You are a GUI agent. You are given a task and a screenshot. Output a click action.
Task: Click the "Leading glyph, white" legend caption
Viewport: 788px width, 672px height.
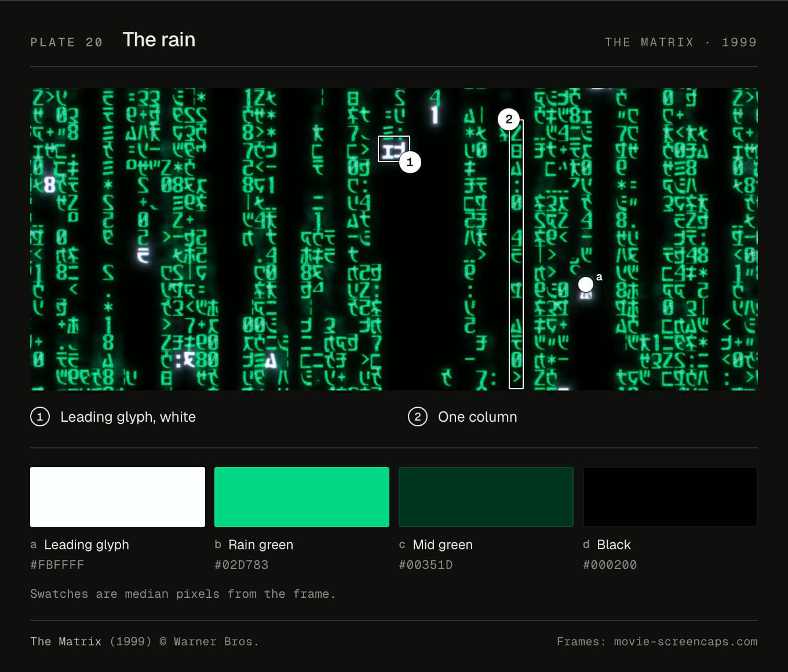tap(128, 417)
